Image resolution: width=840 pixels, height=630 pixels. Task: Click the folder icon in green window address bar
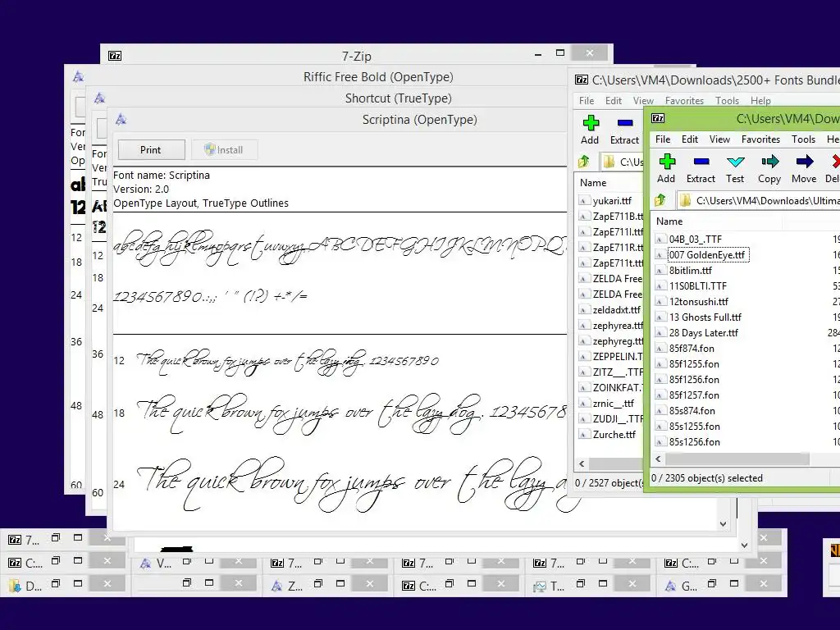pos(685,201)
